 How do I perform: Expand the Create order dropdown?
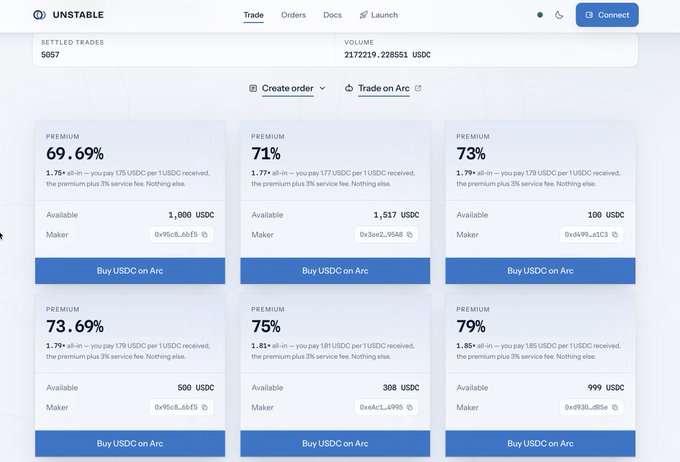288,88
